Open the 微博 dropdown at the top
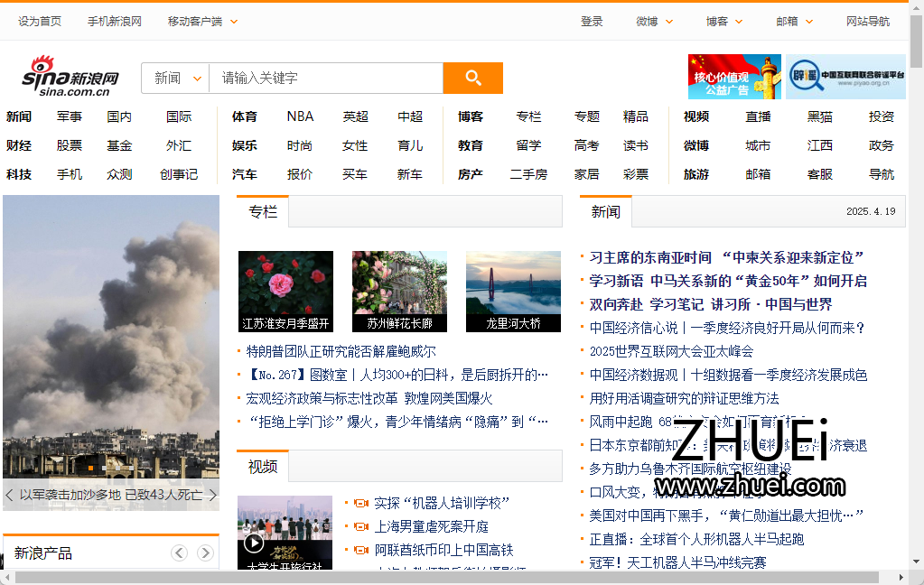 pos(653,20)
